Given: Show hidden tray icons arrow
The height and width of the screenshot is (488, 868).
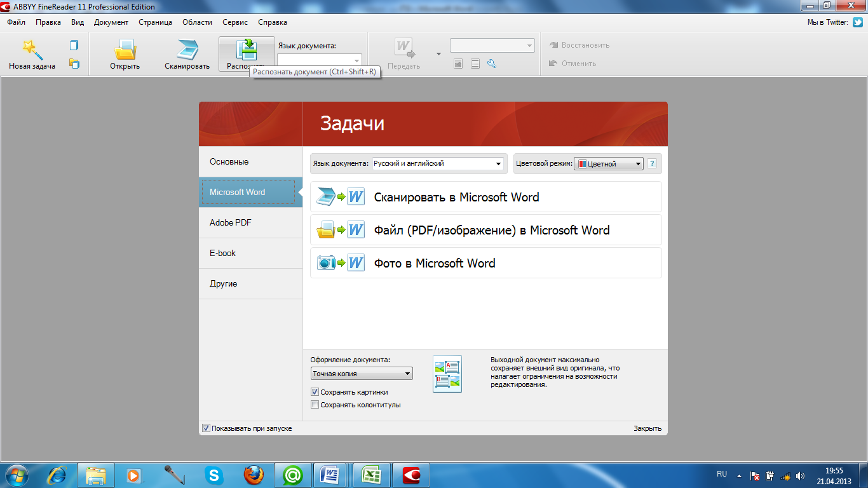Looking at the screenshot, I should point(739,475).
